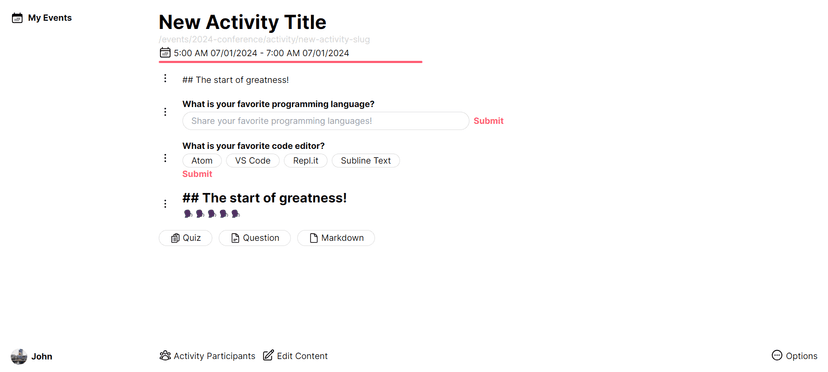Viewport: 828px width, 372px height.
Task: Click the Markdown file icon
Action: click(x=314, y=238)
